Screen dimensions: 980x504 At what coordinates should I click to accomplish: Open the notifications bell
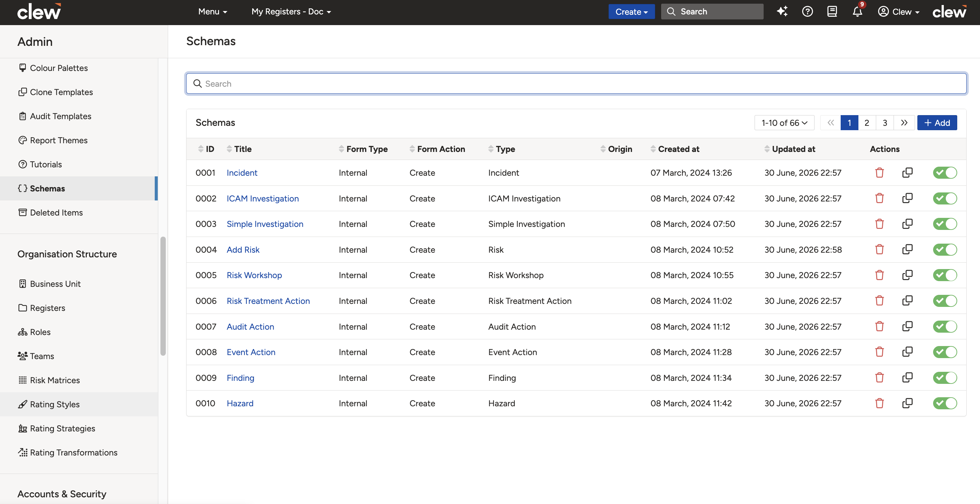click(x=857, y=11)
